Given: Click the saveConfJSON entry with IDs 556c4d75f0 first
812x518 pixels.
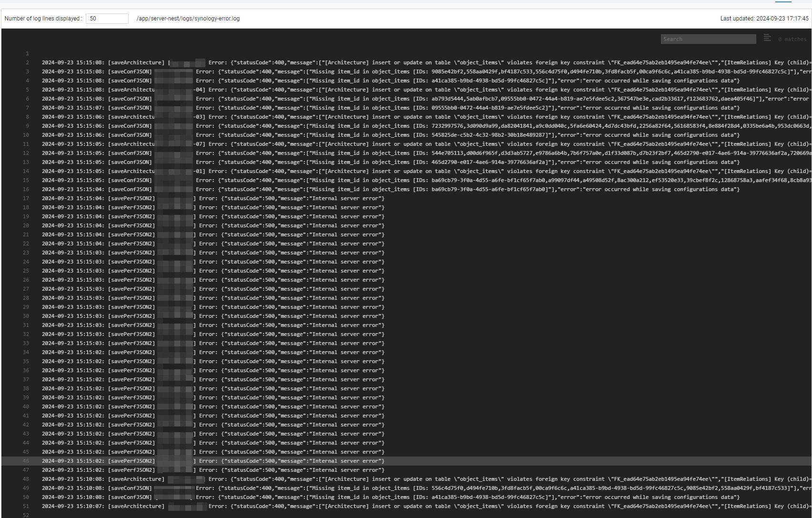Looking at the screenshot, I should click(426, 488).
